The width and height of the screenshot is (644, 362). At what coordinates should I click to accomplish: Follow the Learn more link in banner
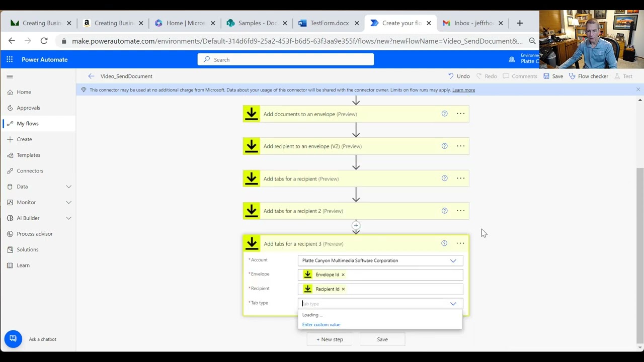click(463, 90)
